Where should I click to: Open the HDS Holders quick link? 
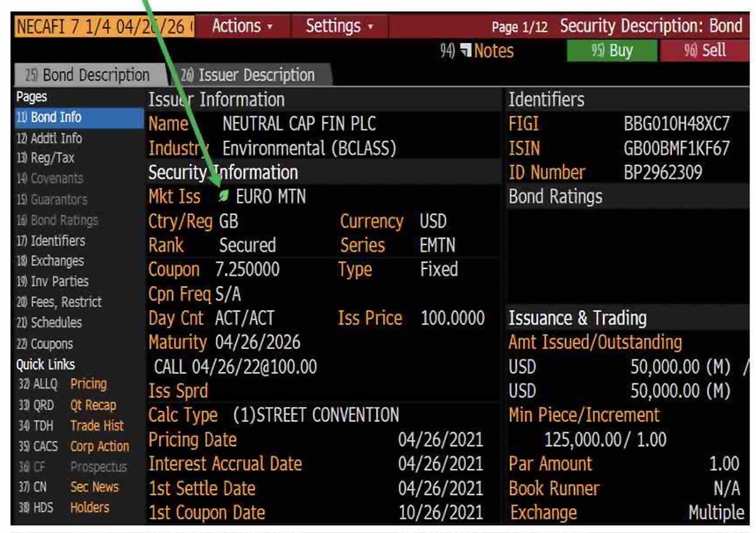(x=63, y=508)
